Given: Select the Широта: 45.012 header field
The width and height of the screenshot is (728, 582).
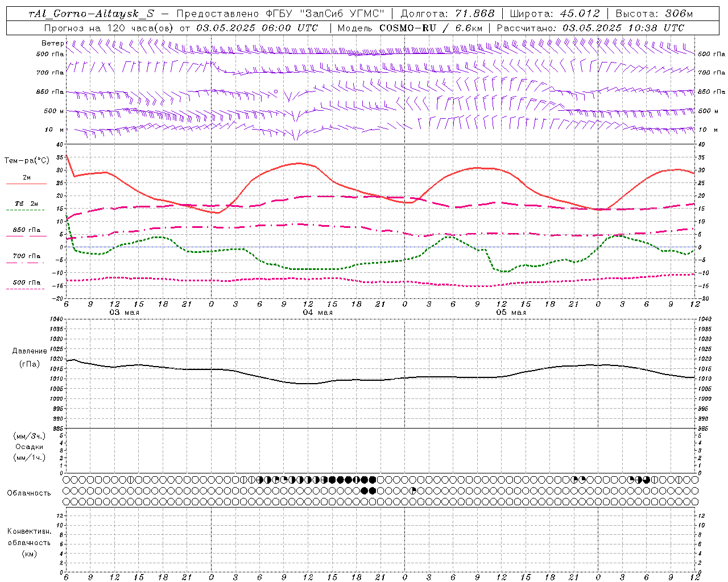Looking at the screenshot, I should [x=555, y=14].
